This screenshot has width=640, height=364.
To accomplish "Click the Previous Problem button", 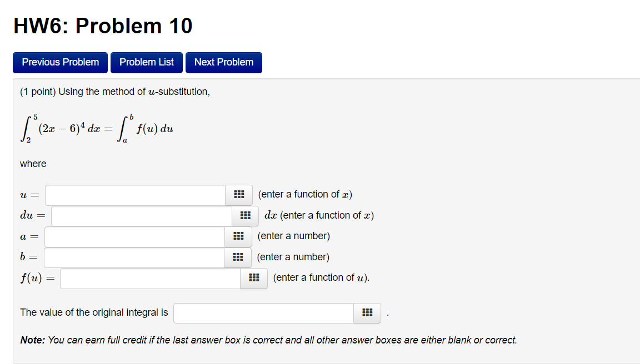I will 60,62.
